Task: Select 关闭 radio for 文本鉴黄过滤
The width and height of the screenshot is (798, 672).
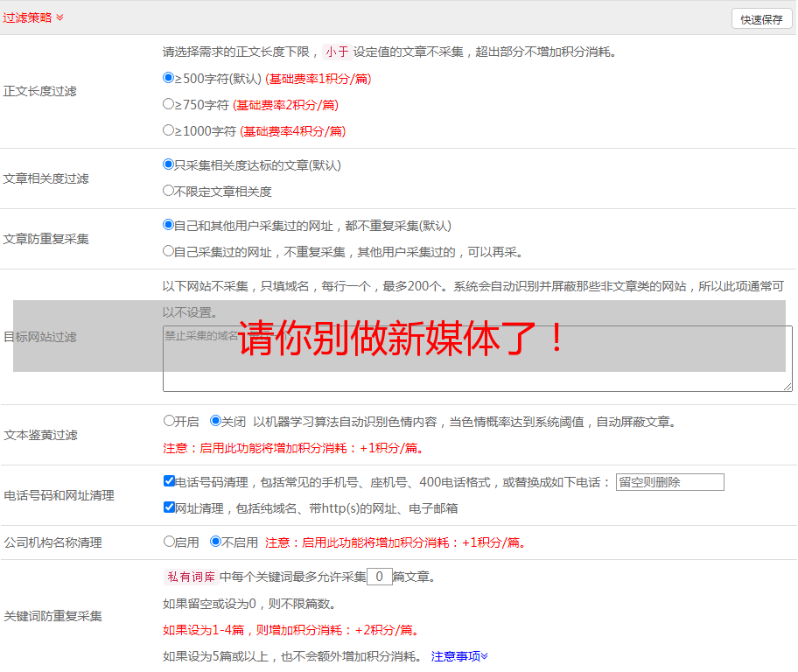Action: pos(216,421)
